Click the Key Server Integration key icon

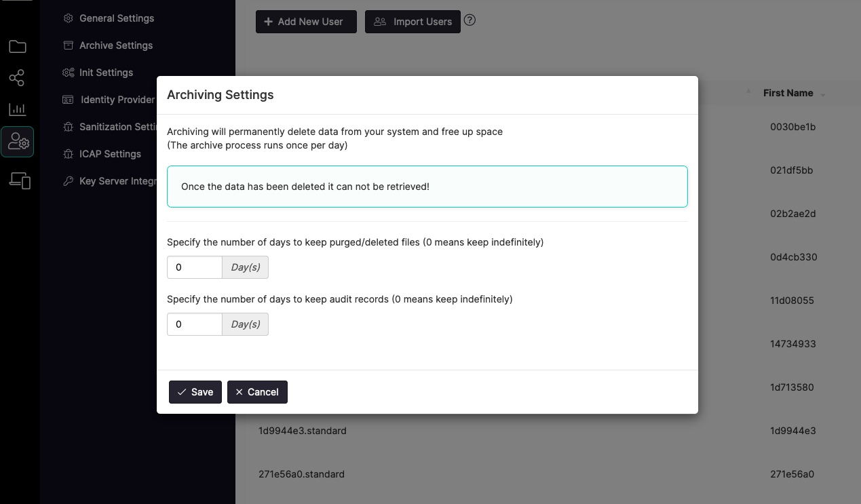click(68, 181)
